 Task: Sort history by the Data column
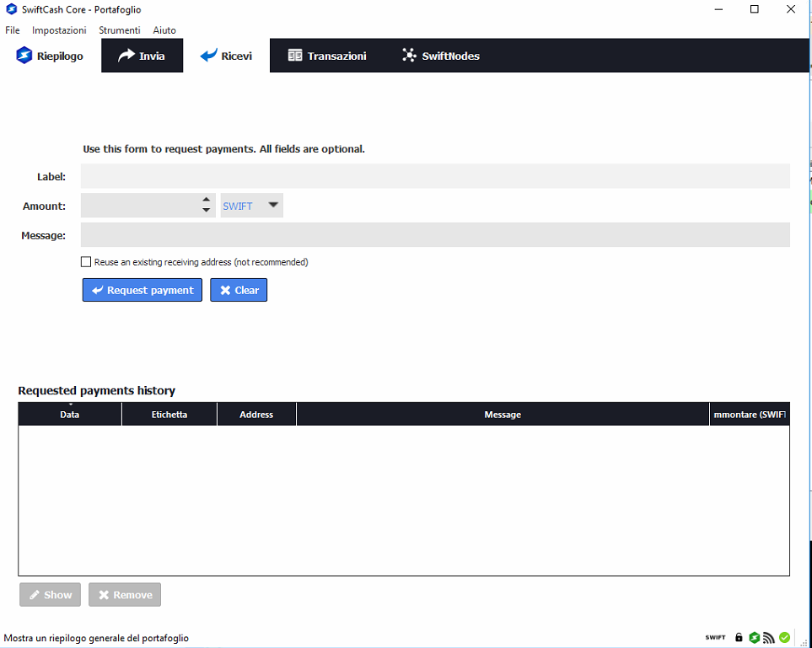click(70, 414)
